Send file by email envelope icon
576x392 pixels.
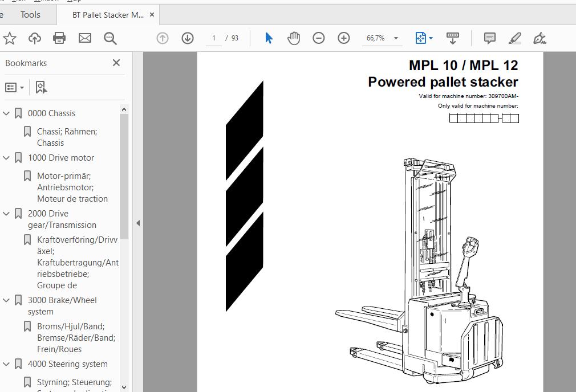(x=85, y=38)
